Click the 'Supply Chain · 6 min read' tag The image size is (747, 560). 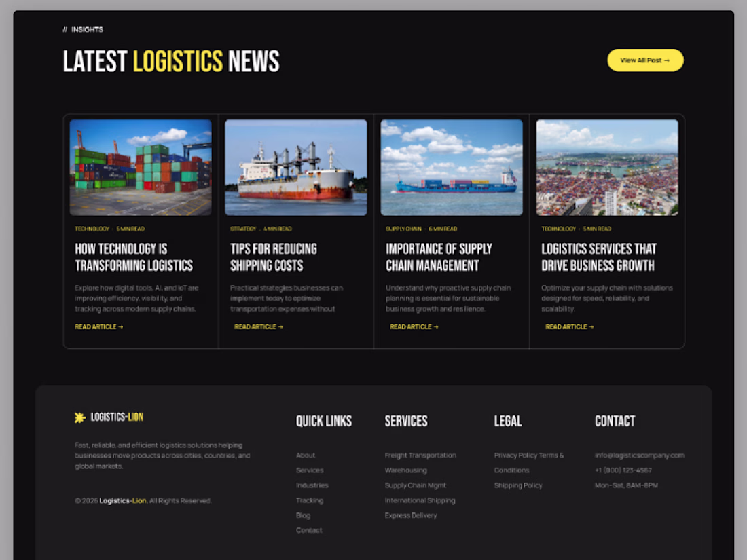click(x=421, y=229)
